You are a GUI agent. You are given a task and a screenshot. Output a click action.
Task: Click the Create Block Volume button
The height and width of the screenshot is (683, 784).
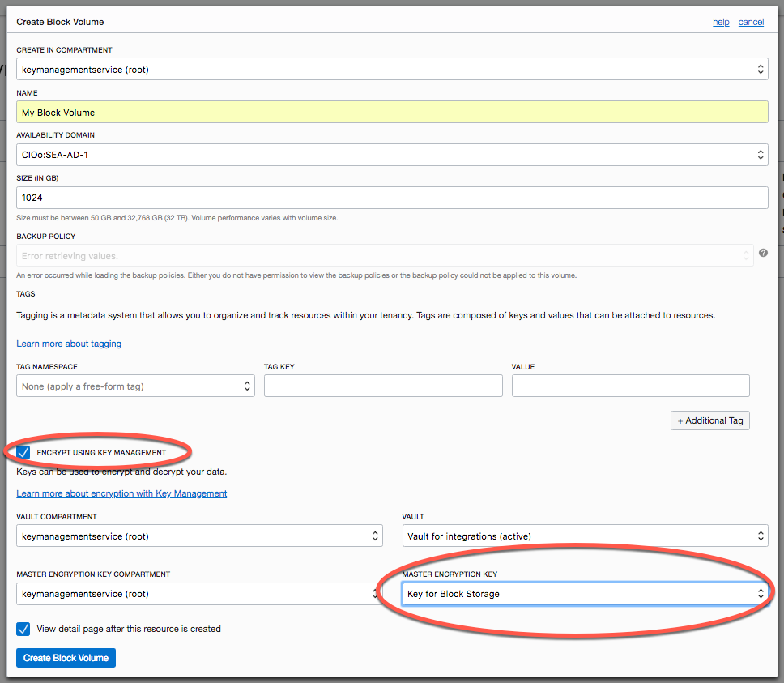pos(66,658)
